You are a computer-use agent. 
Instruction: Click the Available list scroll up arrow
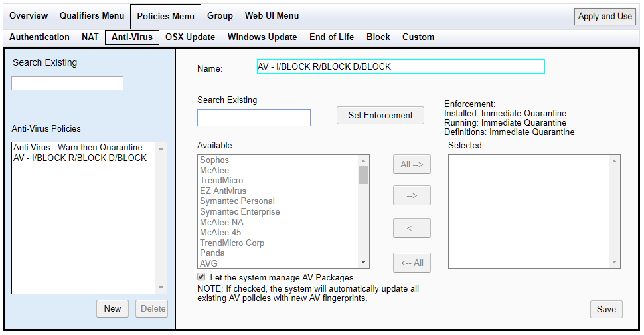click(x=363, y=160)
